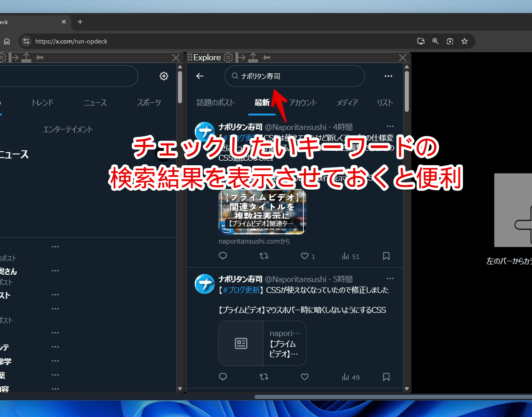Viewport: 532px width, 417px height.
Task: Click the left column search box
Action: [x=68, y=76]
